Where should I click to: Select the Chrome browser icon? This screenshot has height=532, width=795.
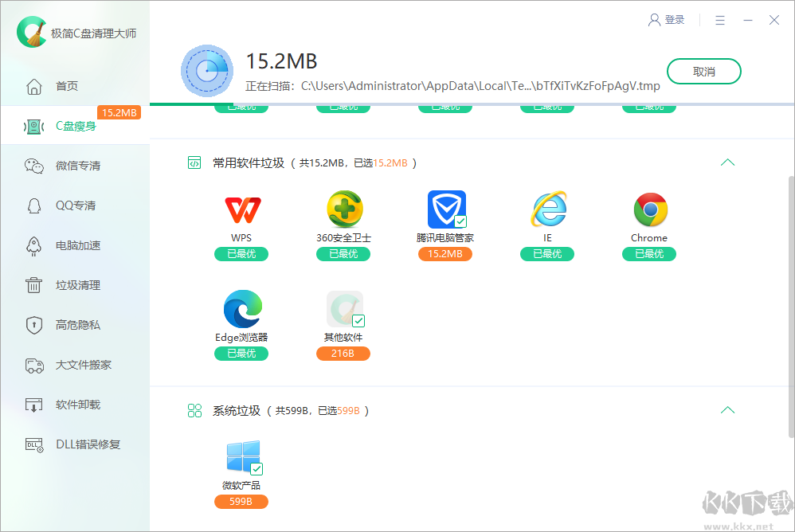(649, 209)
